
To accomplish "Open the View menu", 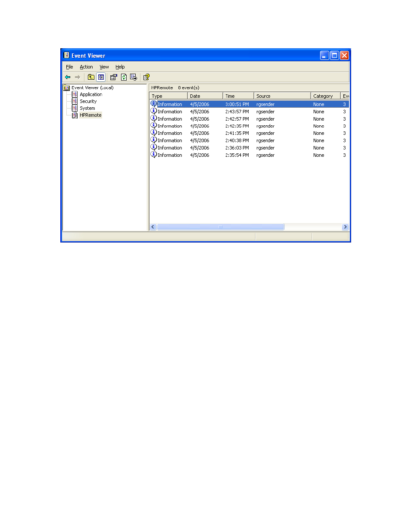I will coord(104,67).
